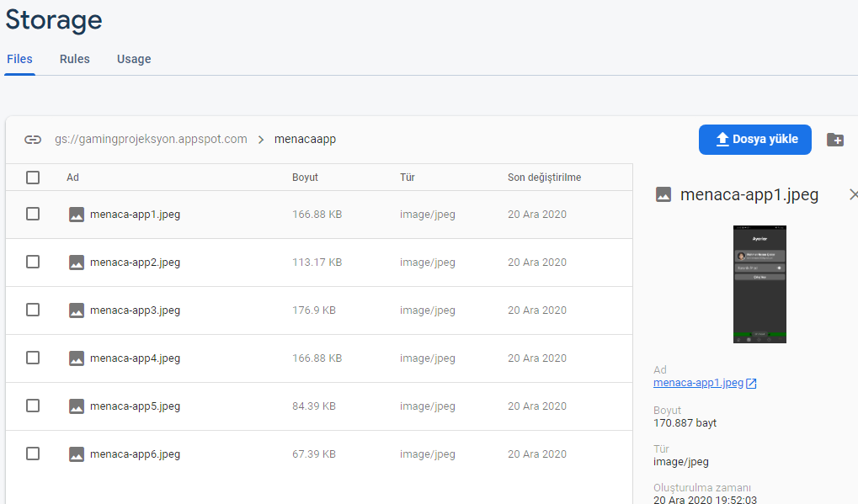Screen dimensions: 858x504
Task: Click image/jpeg type value in details panel
Action: click(x=680, y=462)
